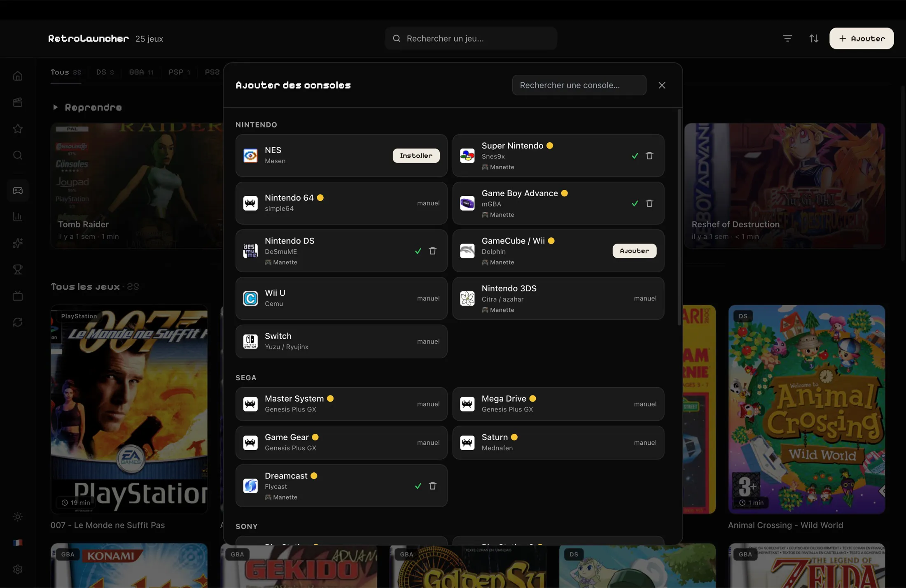This screenshot has height=588, width=906.
Task: Click the Cemu Wii U icon
Action: tap(250, 298)
